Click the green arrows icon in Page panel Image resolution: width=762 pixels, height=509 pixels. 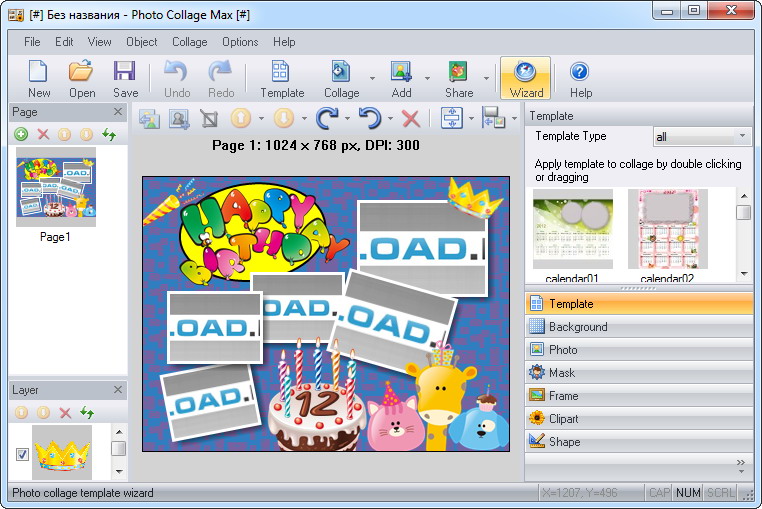click(x=109, y=134)
